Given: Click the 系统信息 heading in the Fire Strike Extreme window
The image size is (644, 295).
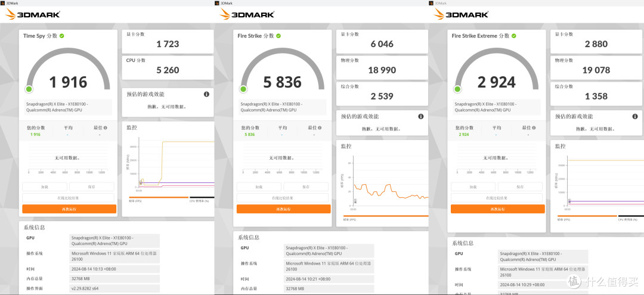Looking at the screenshot, I should (x=463, y=243).
